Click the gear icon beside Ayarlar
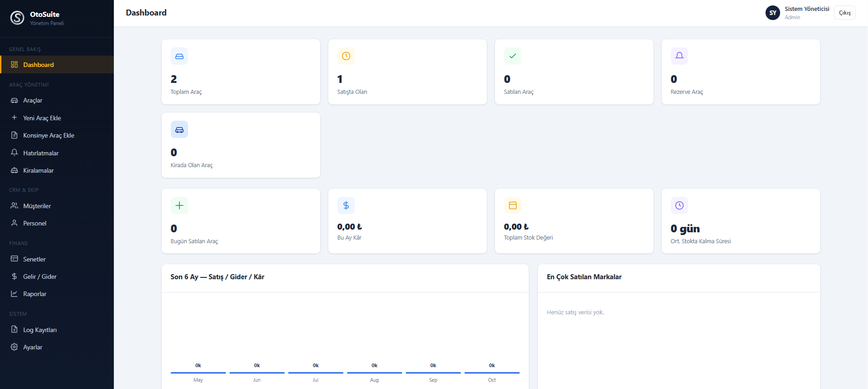Image resolution: width=868 pixels, height=389 pixels. pos(15,347)
